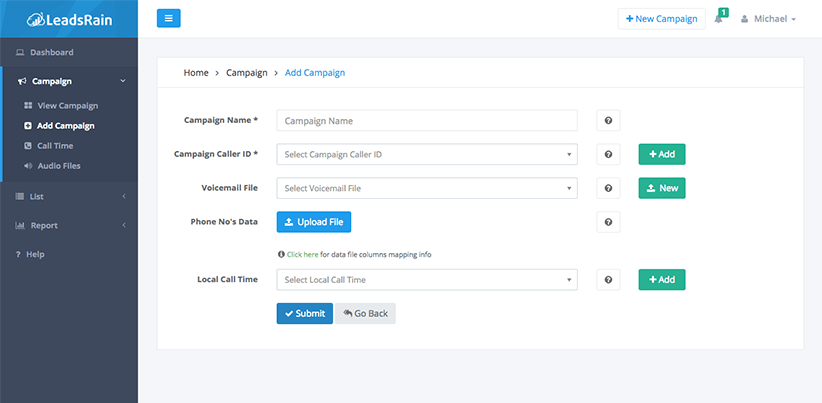This screenshot has height=403, width=822.
Task: Expand the Report sidebar section
Action: click(69, 225)
